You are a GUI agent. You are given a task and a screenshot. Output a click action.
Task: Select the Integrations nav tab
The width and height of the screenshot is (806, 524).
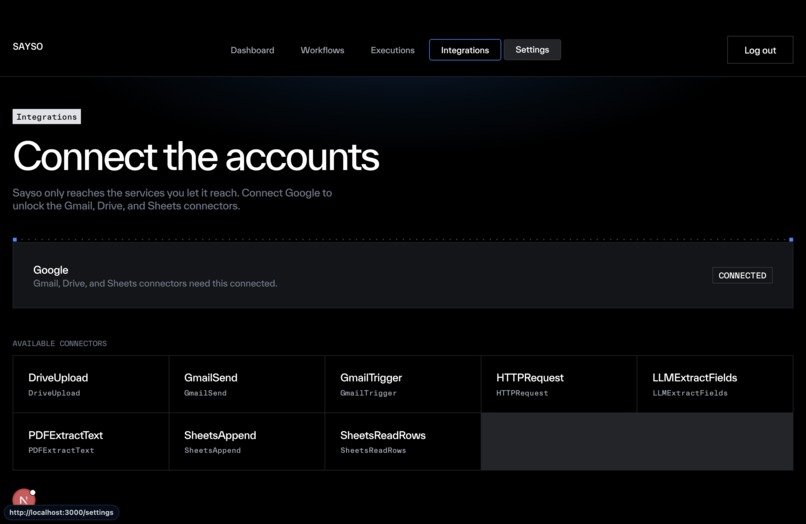465,50
